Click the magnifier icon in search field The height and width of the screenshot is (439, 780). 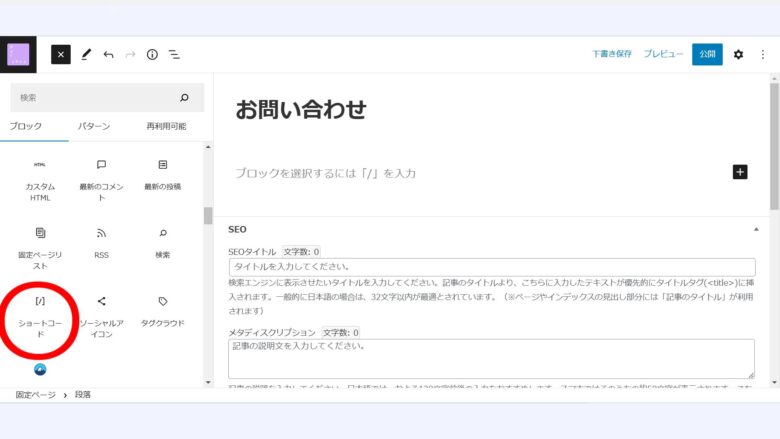point(185,97)
